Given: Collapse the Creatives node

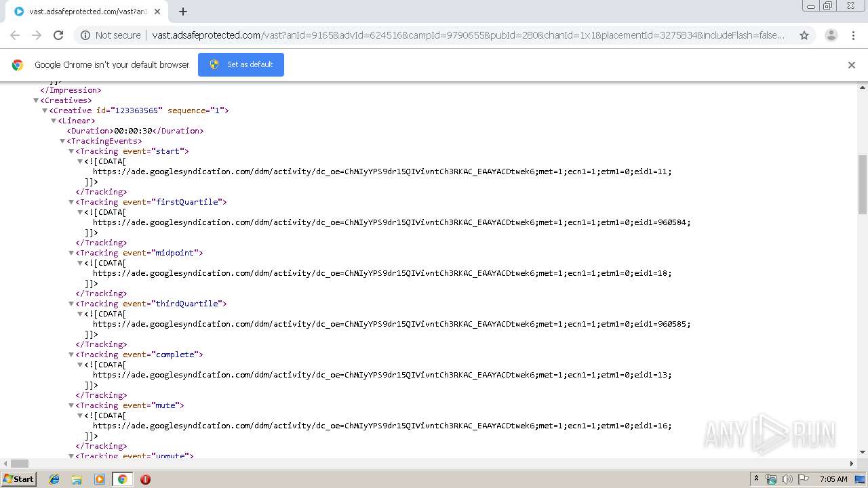Looking at the screenshot, I should click(36, 100).
